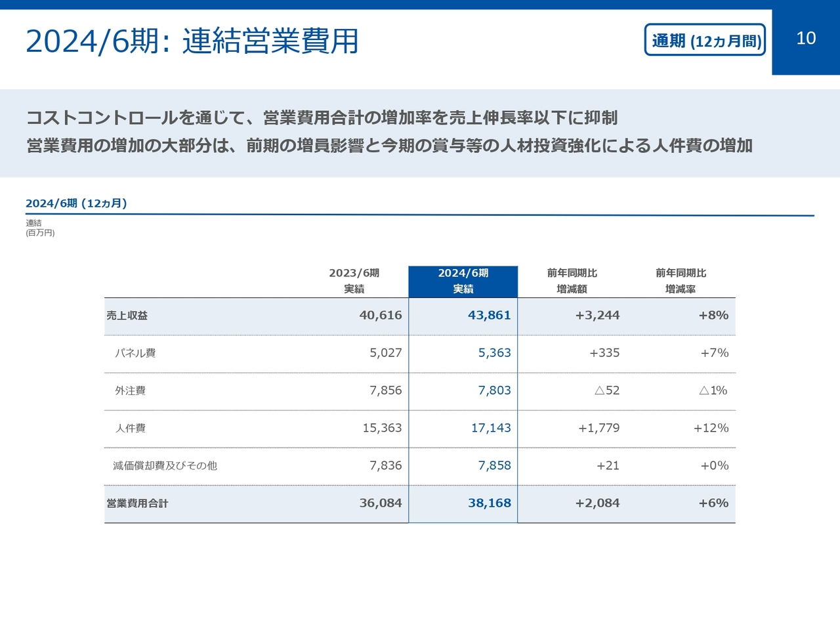Select the value 17,143
The image size is (840, 630).
click(491, 428)
